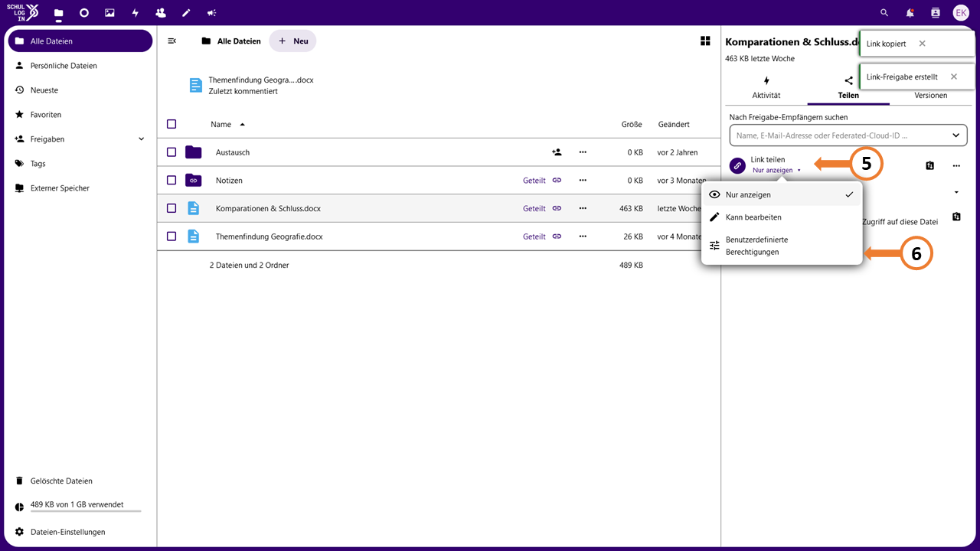The image size is (980, 551).
Task: Check the box for Austausch folder
Action: point(171,152)
